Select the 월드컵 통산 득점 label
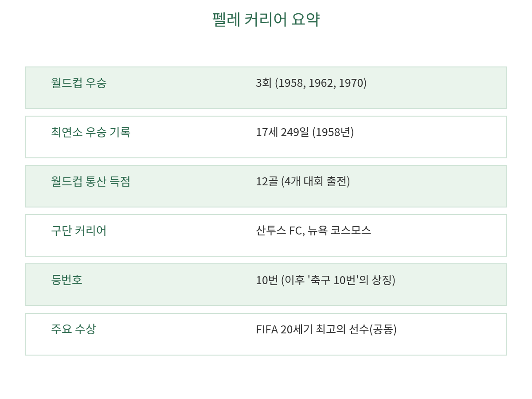The height and width of the screenshot is (399, 532). click(x=91, y=181)
